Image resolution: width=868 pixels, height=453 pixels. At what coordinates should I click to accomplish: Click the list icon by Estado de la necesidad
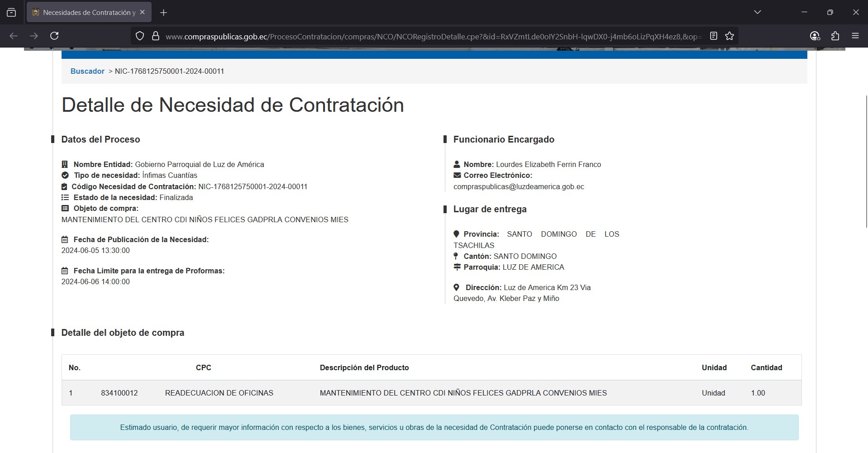[x=65, y=197]
